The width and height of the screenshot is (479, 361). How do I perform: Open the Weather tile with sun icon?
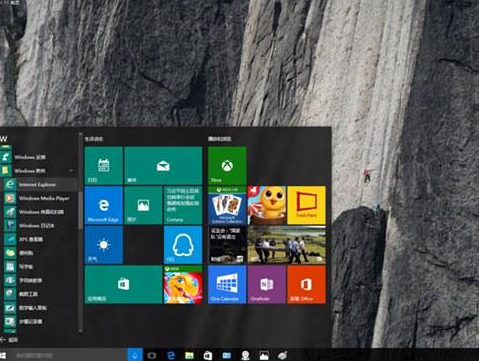tap(104, 245)
